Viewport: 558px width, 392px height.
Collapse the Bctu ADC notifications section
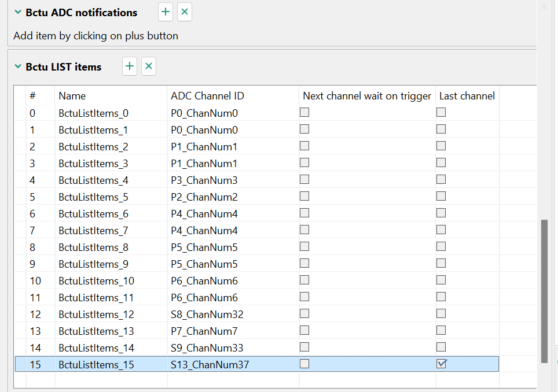pyautogui.click(x=18, y=12)
